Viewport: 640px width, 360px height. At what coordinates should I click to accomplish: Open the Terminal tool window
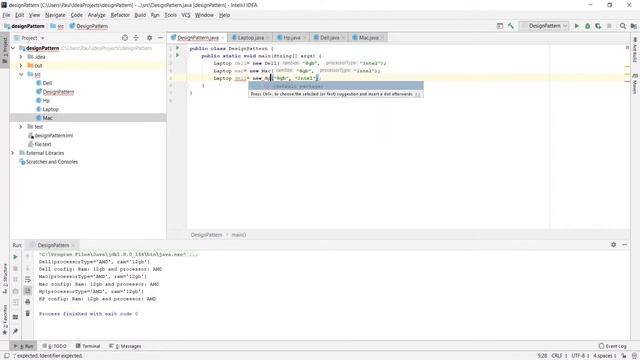(x=88, y=346)
